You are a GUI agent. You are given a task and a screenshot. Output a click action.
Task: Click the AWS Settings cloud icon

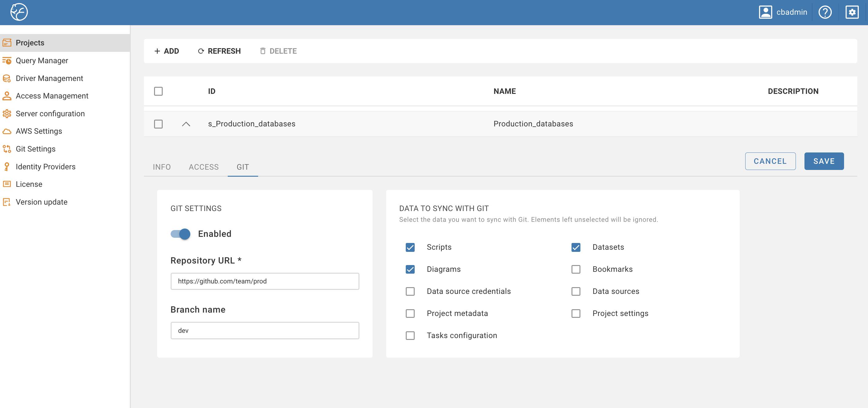point(7,131)
